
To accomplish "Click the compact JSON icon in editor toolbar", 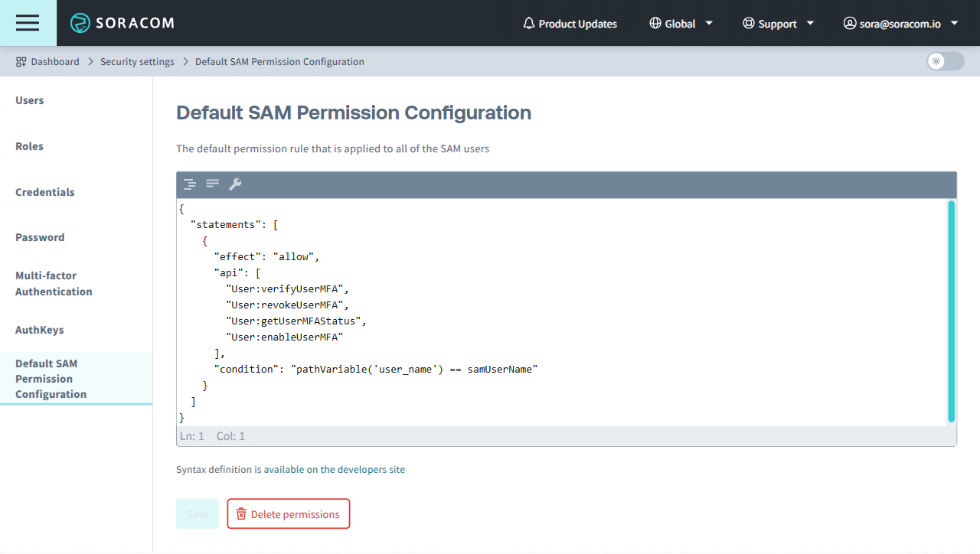I will point(212,184).
